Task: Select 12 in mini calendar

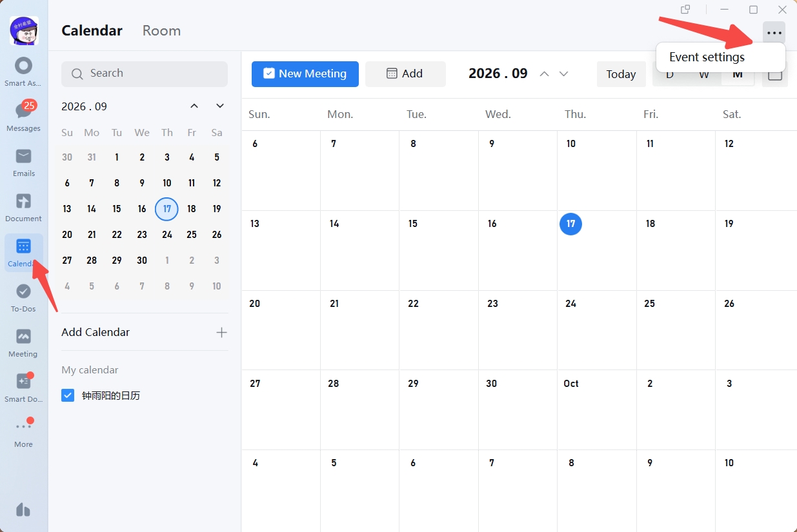Action: tap(217, 183)
